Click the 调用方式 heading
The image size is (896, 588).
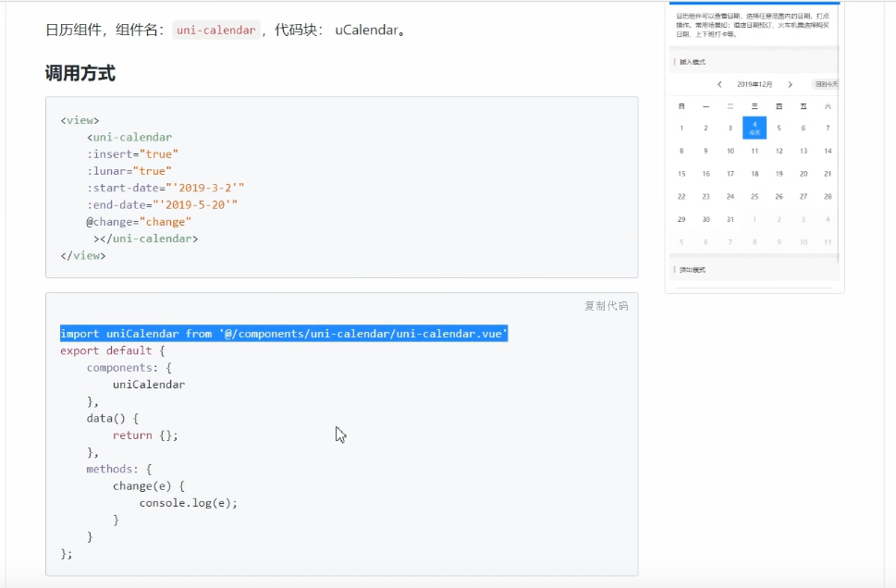click(80, 73)
